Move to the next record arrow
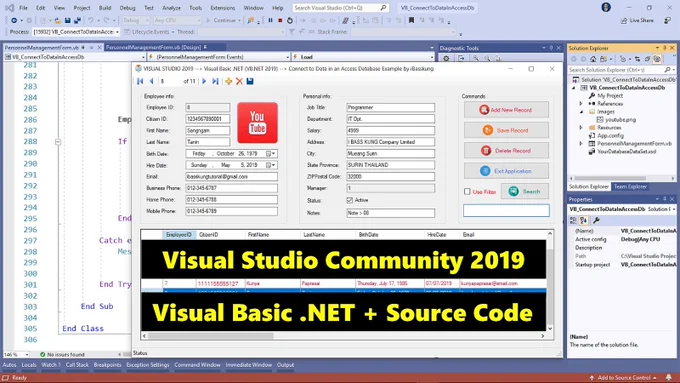 (x=204, y=81)
